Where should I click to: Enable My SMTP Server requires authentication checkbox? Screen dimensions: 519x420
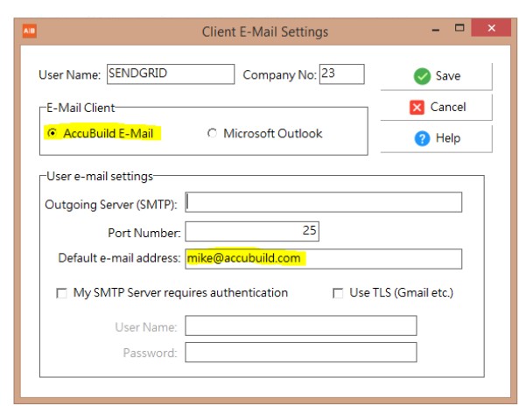point(61,293)
